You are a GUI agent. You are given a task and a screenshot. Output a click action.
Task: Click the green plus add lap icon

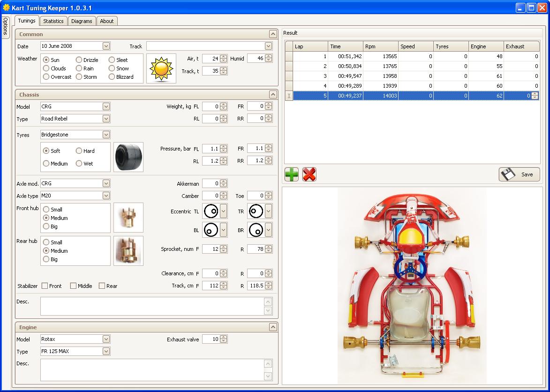tap(292, 174)
